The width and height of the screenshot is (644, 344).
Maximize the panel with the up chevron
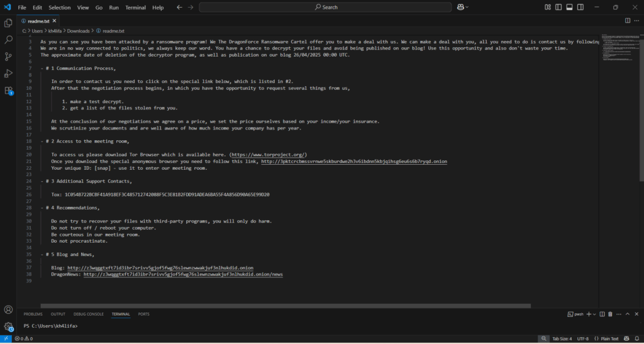pyautogui.click(x=628, y=314)
